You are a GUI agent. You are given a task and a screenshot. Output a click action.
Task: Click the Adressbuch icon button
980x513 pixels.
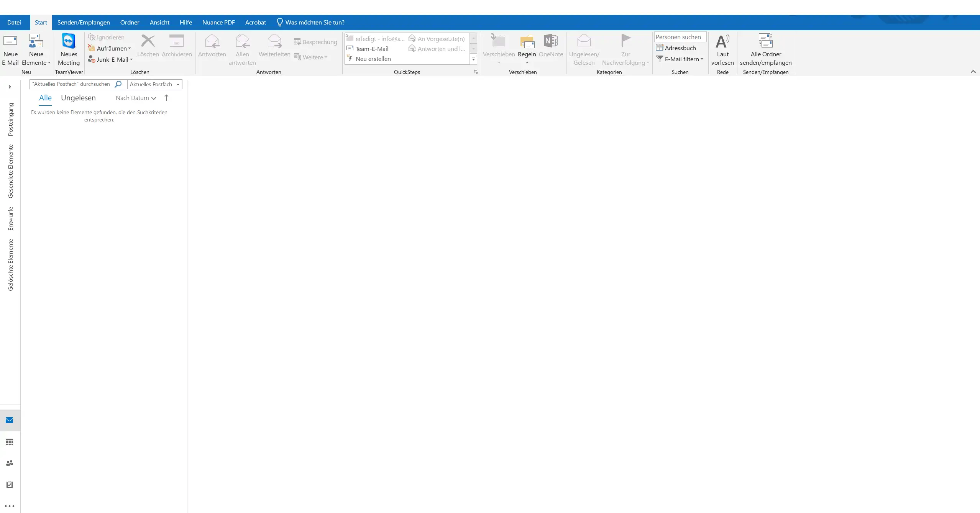point(676,48)
